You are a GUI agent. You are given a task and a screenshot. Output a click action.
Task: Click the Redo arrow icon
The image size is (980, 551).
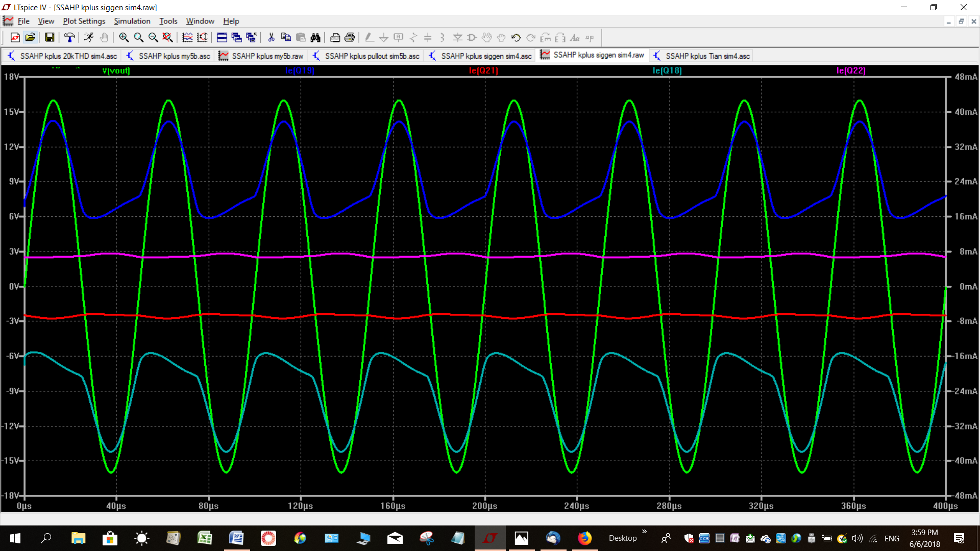(531, 37)
